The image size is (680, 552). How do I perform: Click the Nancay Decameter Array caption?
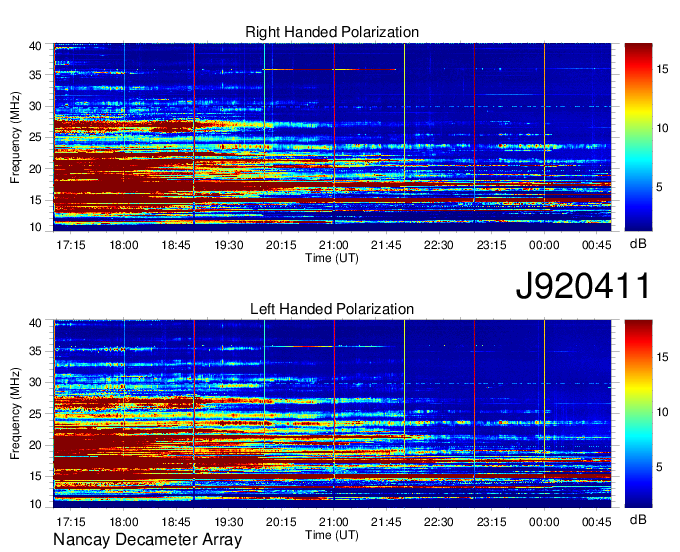click(147, 540)
